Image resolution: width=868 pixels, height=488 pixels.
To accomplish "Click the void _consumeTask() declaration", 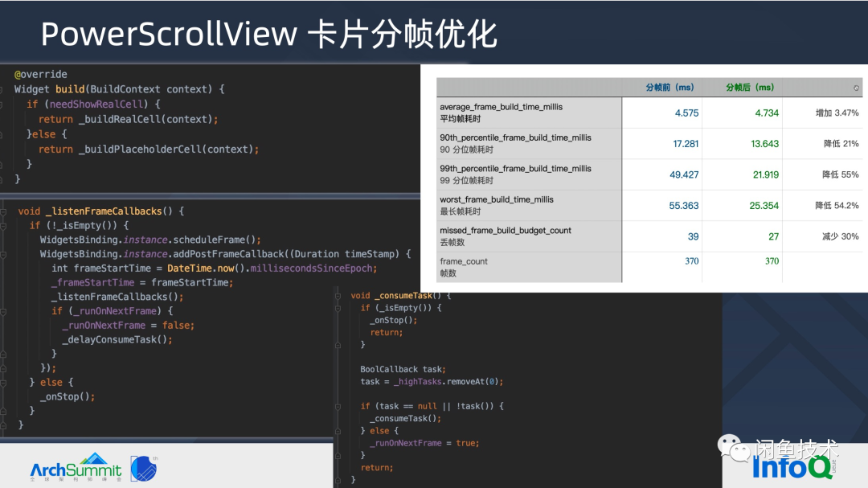I will pyautogui.click(x=401, y=296).
